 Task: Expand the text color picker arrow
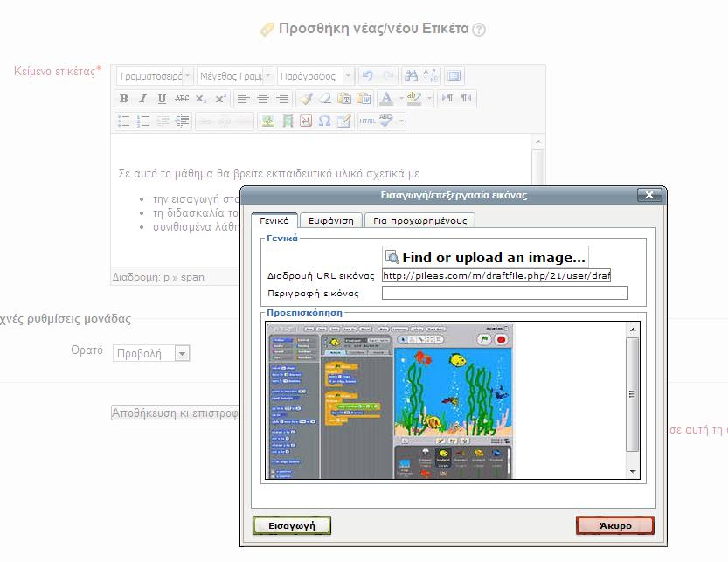(x=401, y=99)
